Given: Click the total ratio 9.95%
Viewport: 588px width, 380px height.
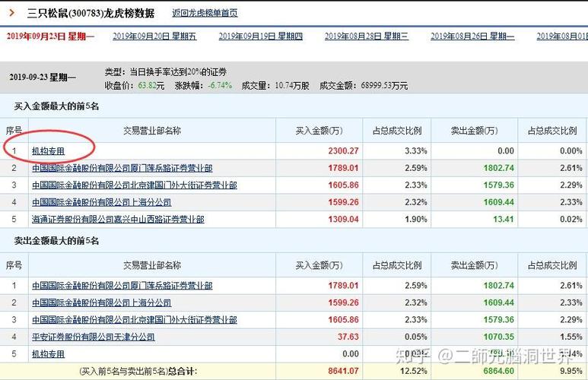Looking at the screenshot, I should click(x=571, y=371).
